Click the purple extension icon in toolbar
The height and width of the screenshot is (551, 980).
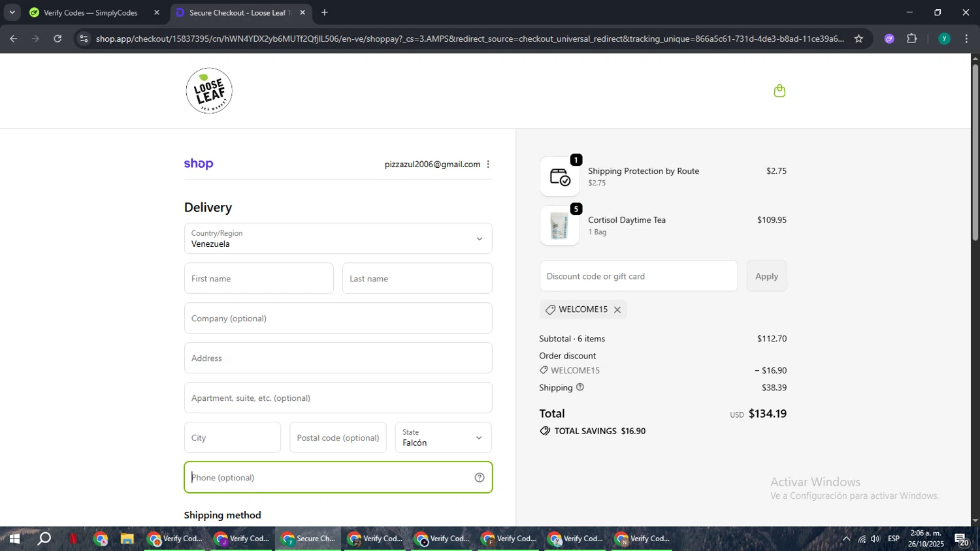(x=889, y=39)
